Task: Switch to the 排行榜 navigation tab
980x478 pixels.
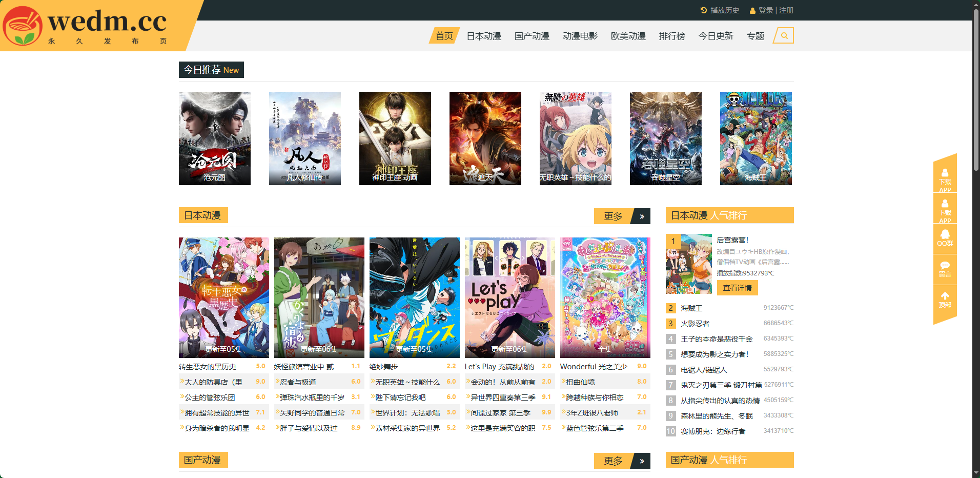Action: click(x=672, y=36)
